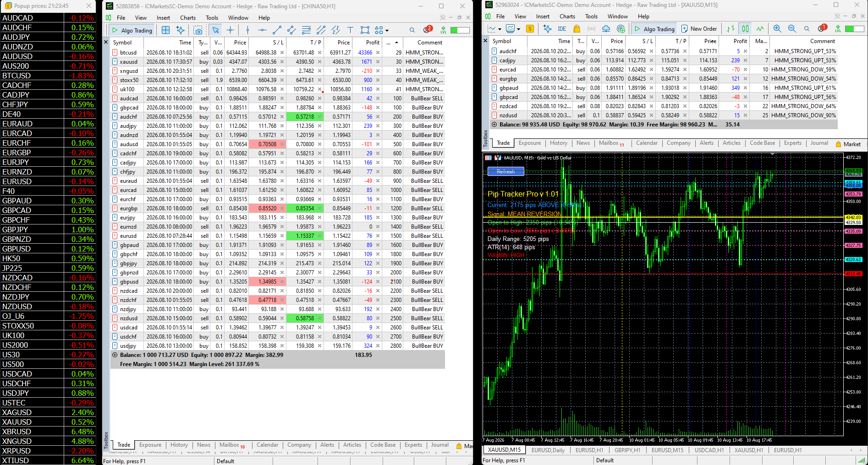Open the Insert menu in right terminal
This screenshot has width=868, height=465.
pyautogui.click(x=543, y=16)
